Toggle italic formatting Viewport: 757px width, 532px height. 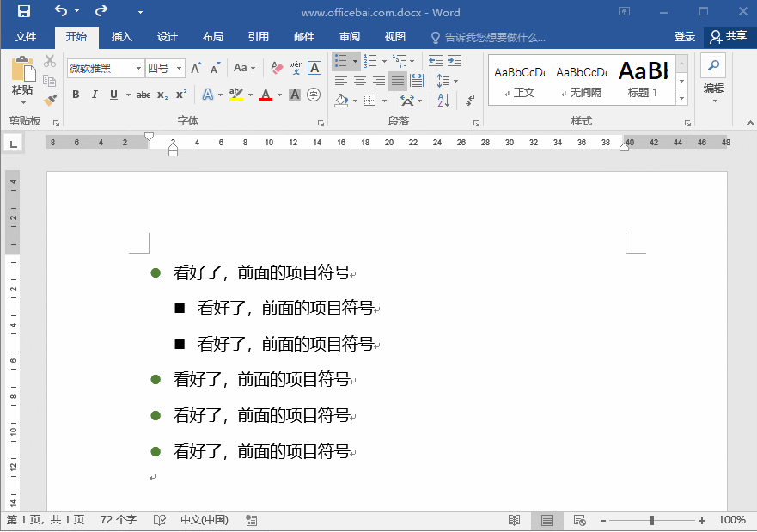coord(95,95)
